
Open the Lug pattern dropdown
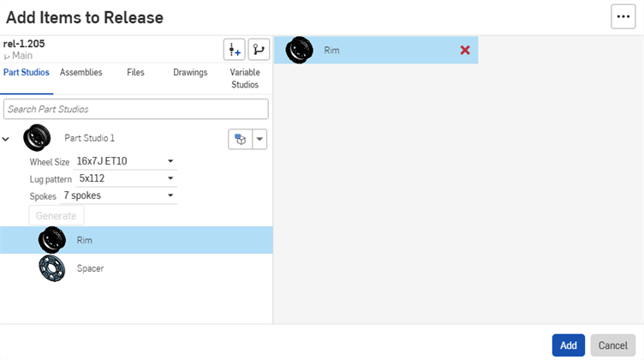[x=127, y=178]
